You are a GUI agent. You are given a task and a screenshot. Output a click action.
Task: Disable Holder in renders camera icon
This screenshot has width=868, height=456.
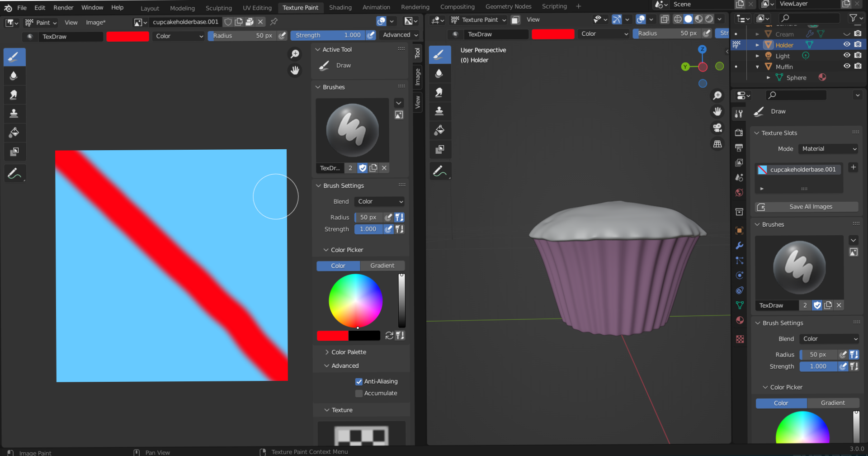pyautogui.click(x=858, y=44)
